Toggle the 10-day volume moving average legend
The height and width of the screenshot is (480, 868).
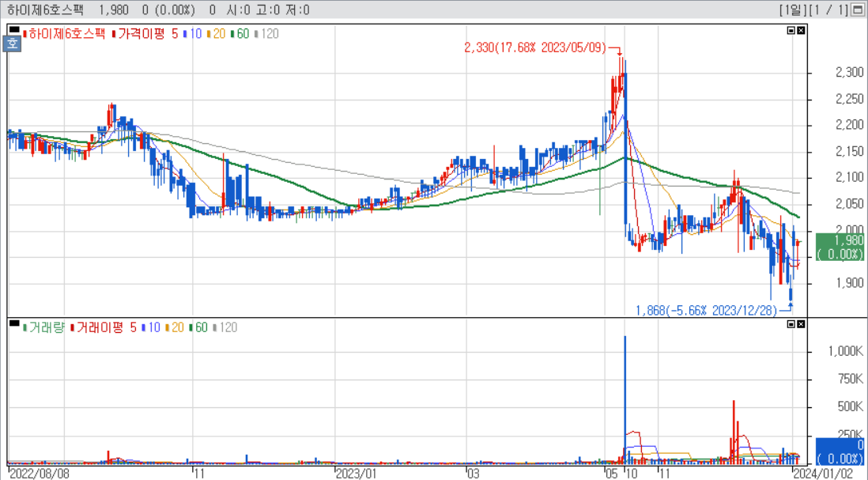tap(151, 327)
